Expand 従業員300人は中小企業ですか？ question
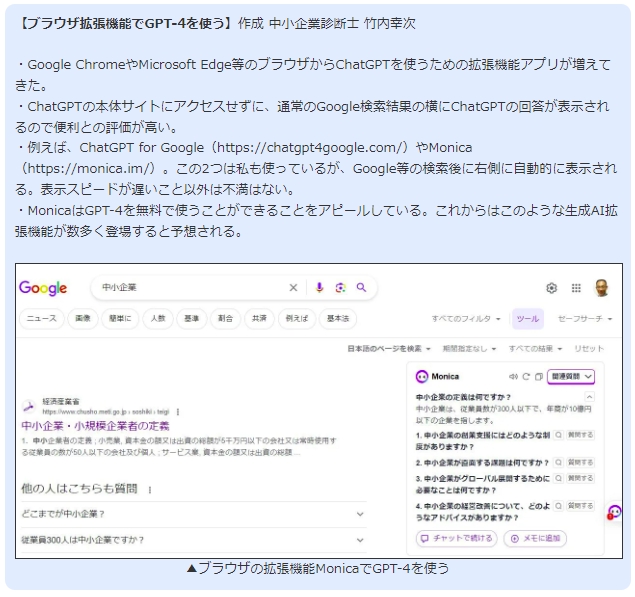 (x=194, y=540)
